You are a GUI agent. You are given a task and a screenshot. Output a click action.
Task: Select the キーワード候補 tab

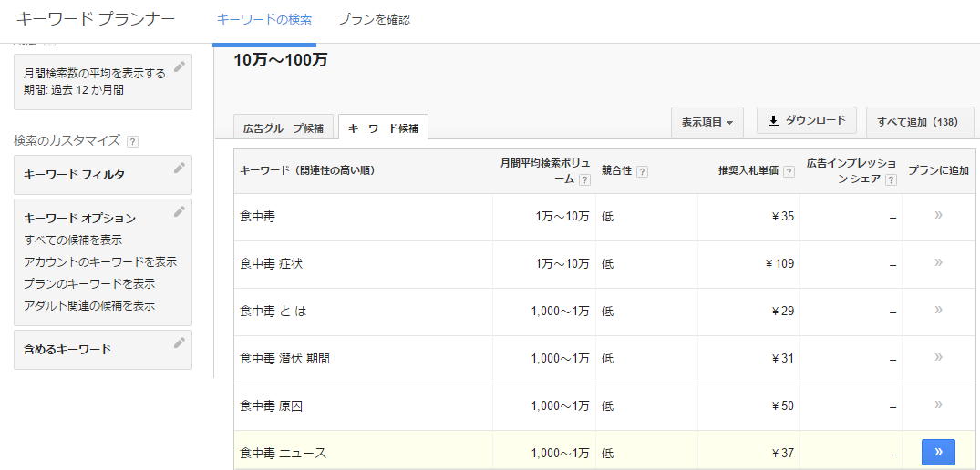pyautogui.click(x=383, y=128)
